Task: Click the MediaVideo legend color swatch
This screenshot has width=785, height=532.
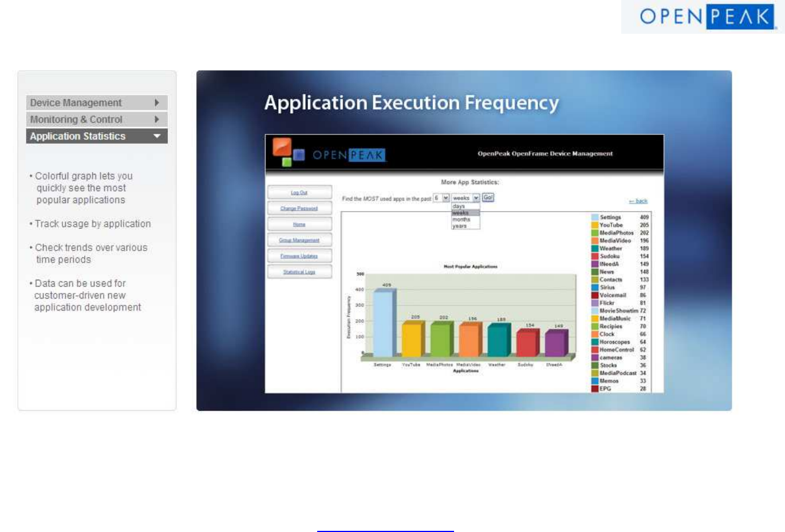Action: click(x=595, y=241)
